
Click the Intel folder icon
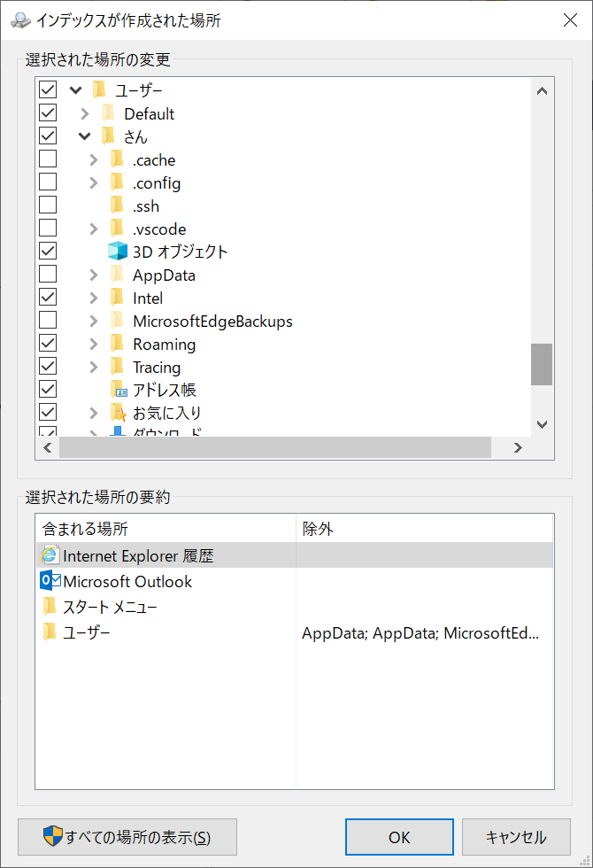[117, 298]
